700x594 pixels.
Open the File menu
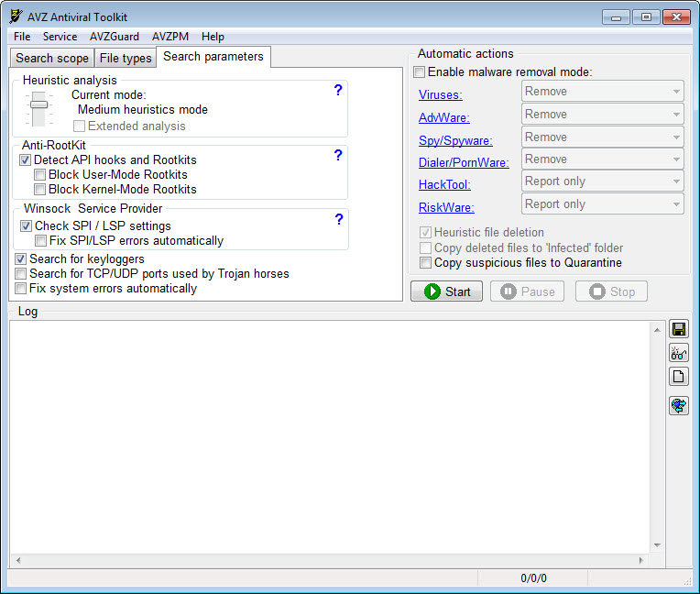pos(22,37)
